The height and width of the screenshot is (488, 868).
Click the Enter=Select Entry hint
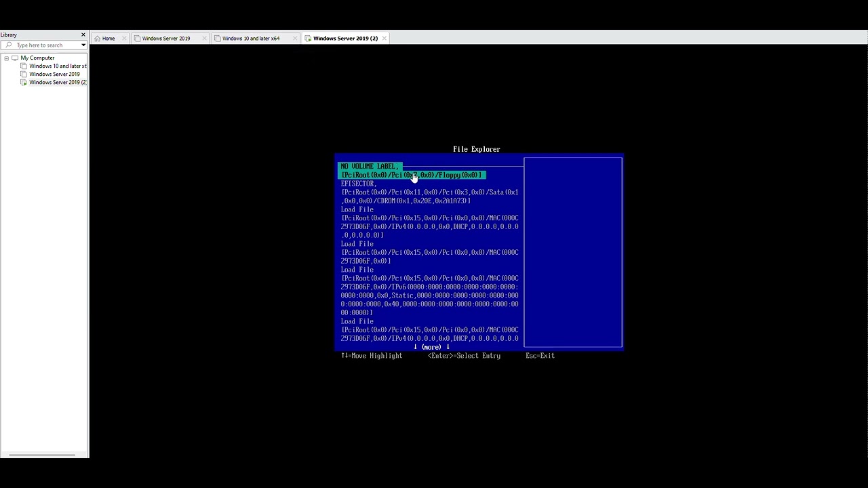(x=465, y=356)
